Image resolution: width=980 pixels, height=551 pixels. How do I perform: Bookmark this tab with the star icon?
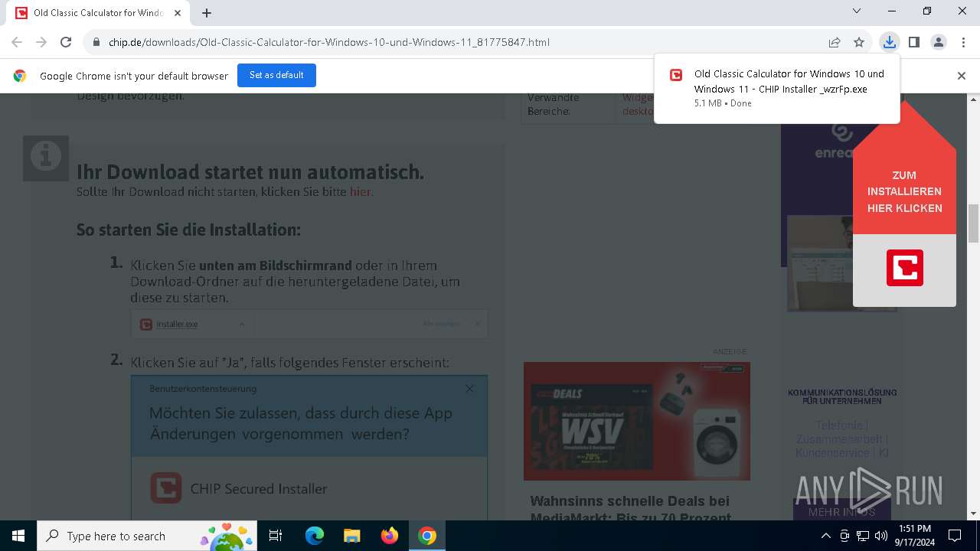[859, 42]
